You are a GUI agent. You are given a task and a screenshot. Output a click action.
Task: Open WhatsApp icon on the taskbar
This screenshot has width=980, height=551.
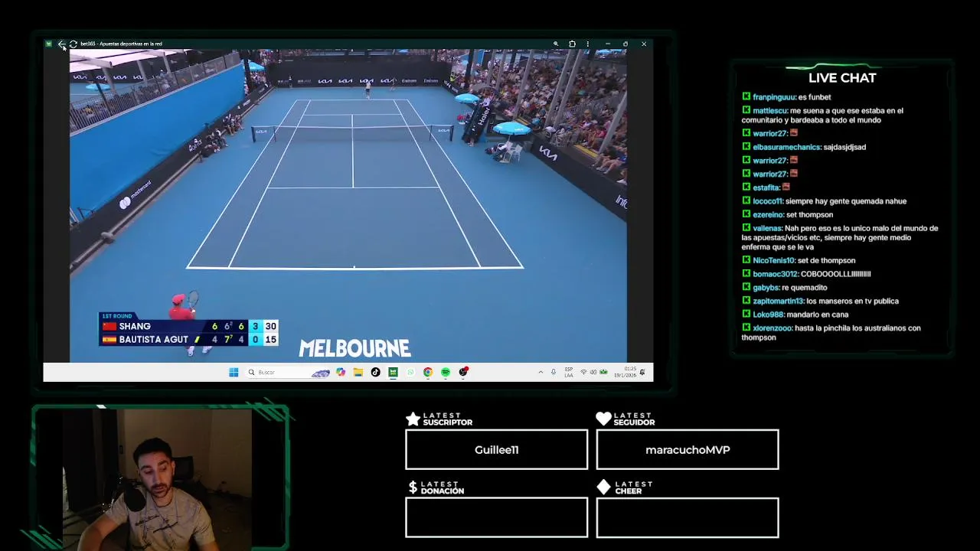pyautogui.click(x=410, y=373)
